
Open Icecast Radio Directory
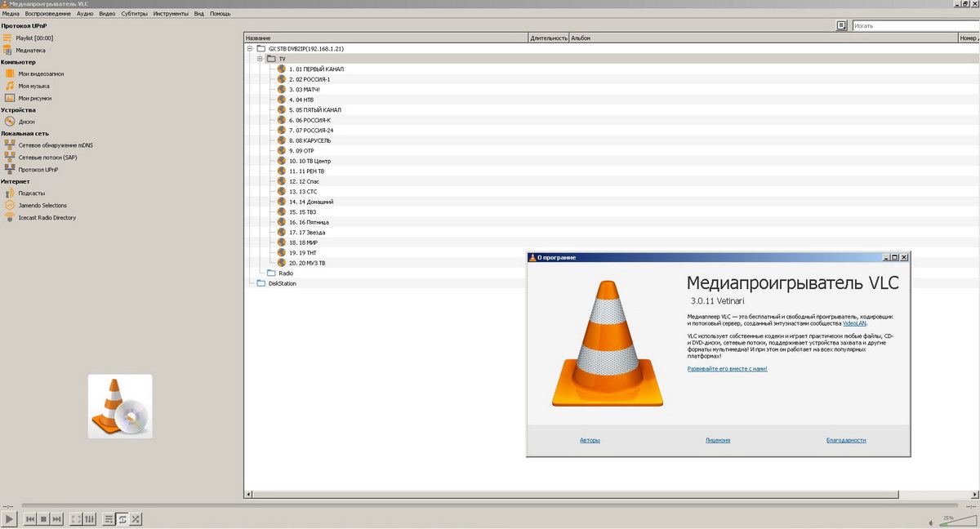coord(40,218)
